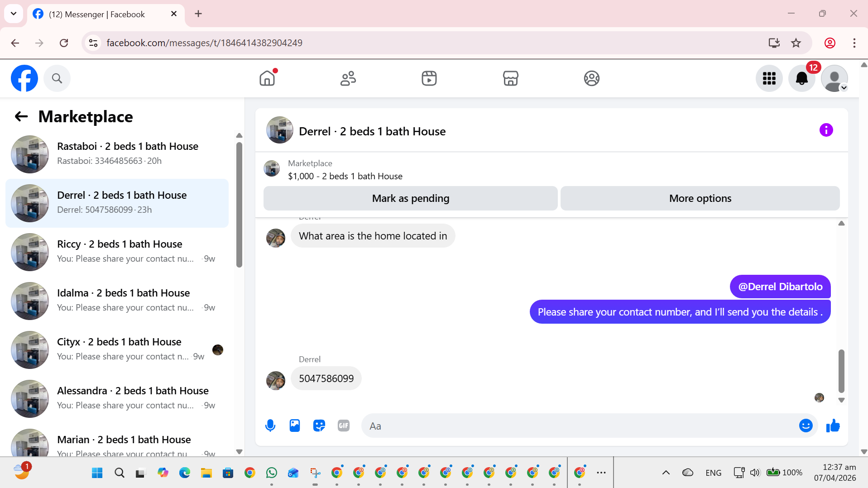Click the language indicator ENG
The height and width of the screenshot is (488, 868).
714,473
